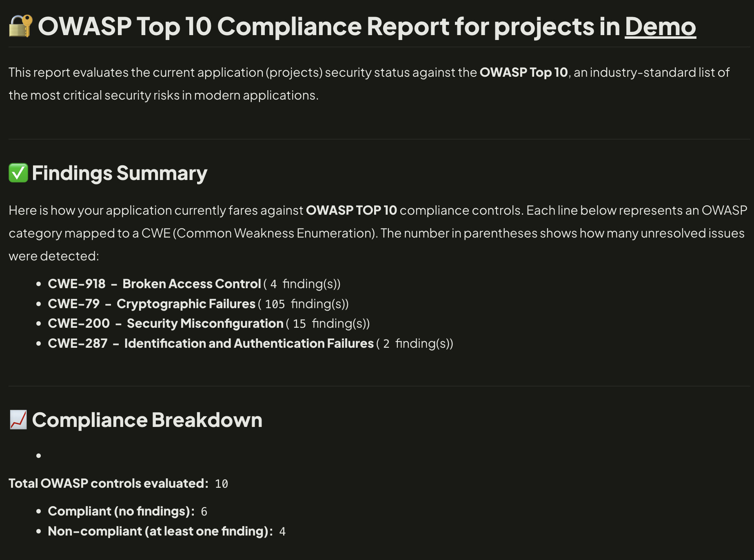Click the 2 findings count for CWE-287

386,344
